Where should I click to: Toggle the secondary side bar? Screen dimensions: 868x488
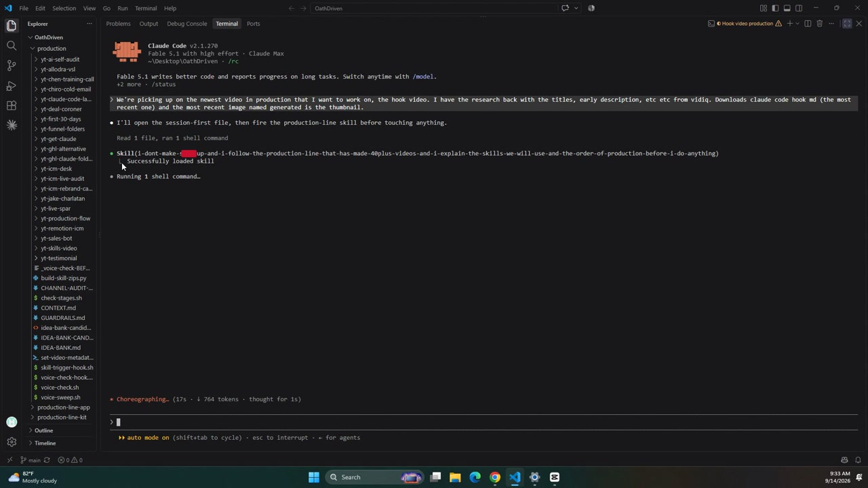[799, 8]
